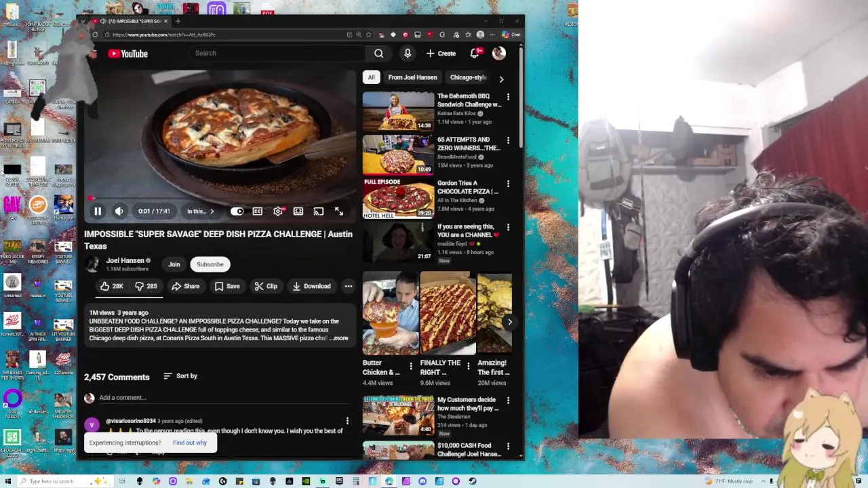Open the Create menu
The height and width of the screenshot is (488, 868).
tap(441, 54)
